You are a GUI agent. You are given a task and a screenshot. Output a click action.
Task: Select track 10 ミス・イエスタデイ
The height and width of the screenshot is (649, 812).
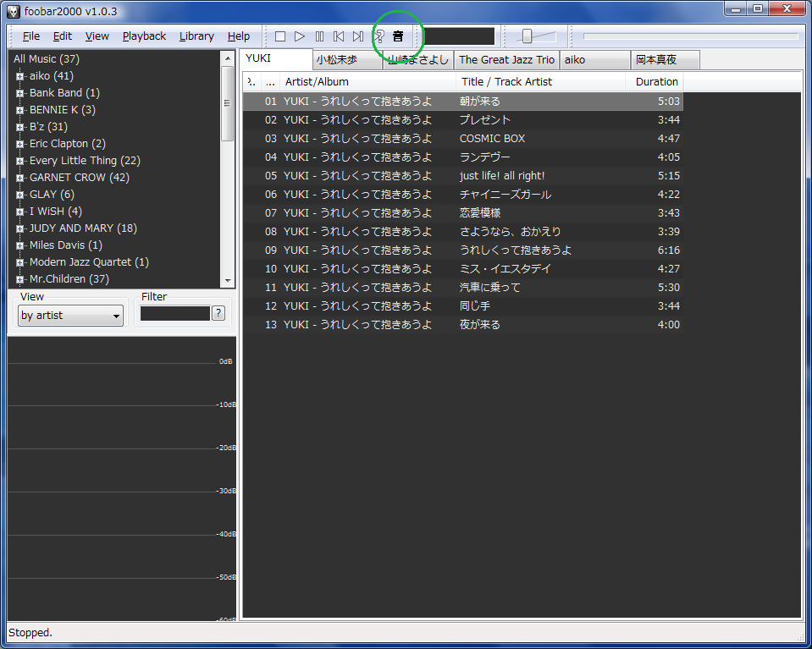coord(463,269)
